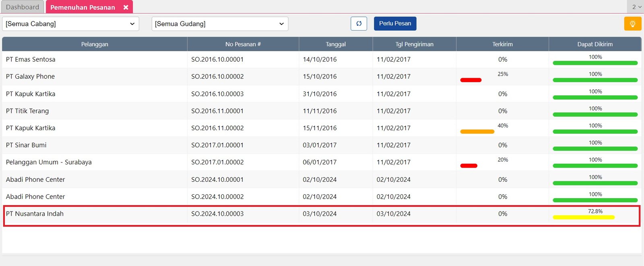Click the yellow 72.8% progress bar
The image size is (644, 266).
[x=583, y=217]
